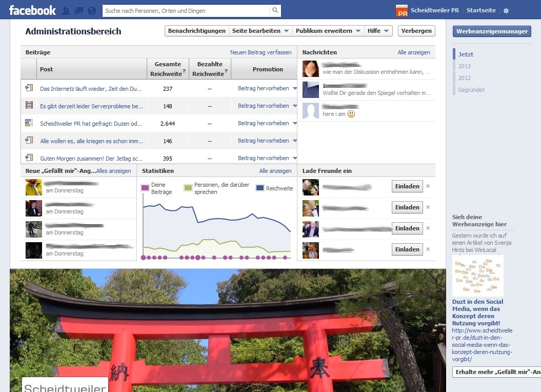Click Neuen Beitrag verfassen link
Screen dimensions: 541x392
pyautogui.click(x=261, y=52)
